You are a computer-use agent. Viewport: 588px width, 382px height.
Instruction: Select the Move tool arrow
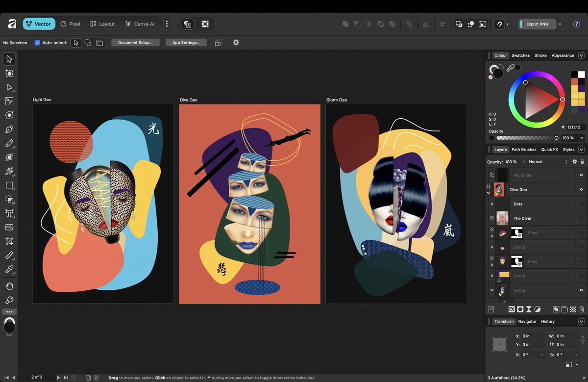tap(9, 59)
